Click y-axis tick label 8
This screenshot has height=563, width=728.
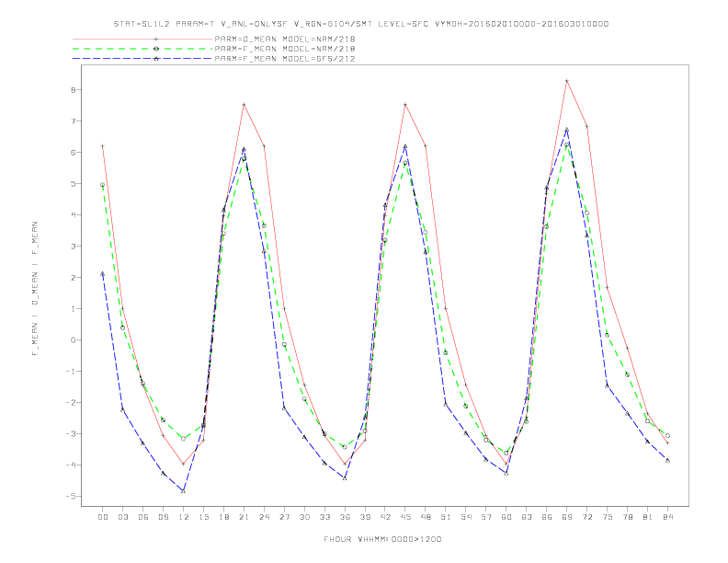[73, 89]
